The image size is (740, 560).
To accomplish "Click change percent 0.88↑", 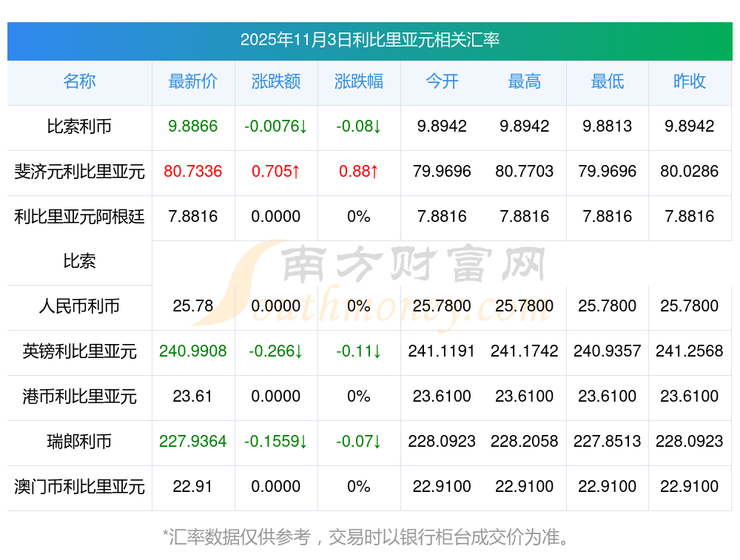I will tap(359, 172).
